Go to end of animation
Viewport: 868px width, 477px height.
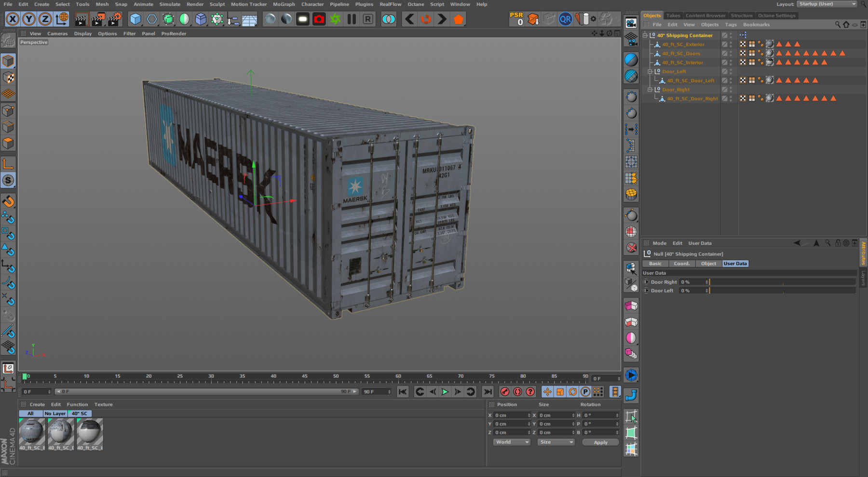point(488,392)
